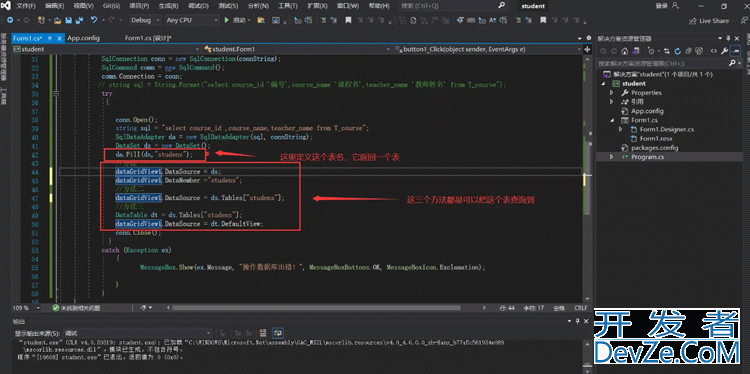
Task: Open the 调试(D) menu
Action: tap(198, 6)
